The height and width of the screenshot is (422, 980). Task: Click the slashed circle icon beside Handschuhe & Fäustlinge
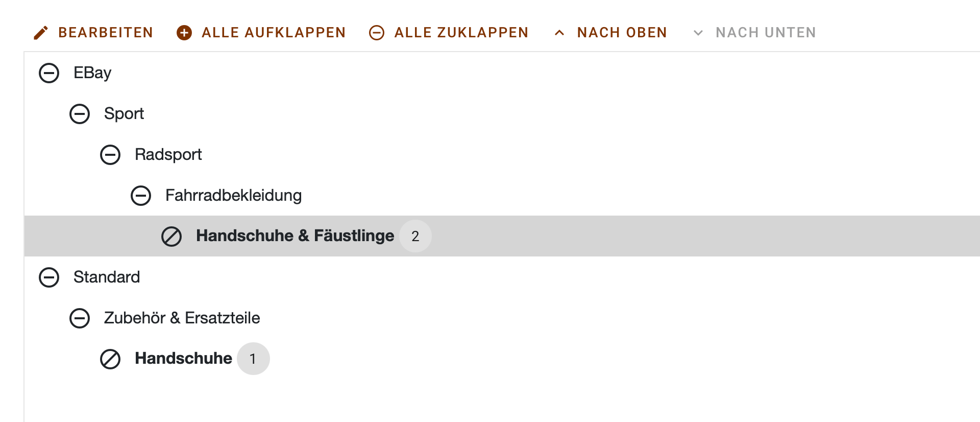tap(171, 237)
